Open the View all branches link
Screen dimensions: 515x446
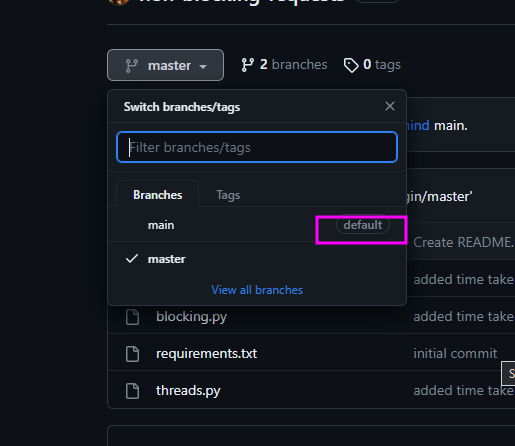pyautogui.click(x=257, y=290)
